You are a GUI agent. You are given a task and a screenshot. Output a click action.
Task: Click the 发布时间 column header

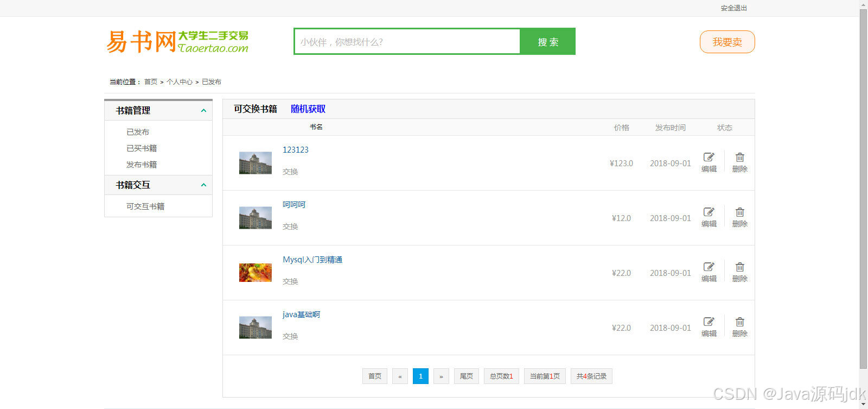[671, 128]
